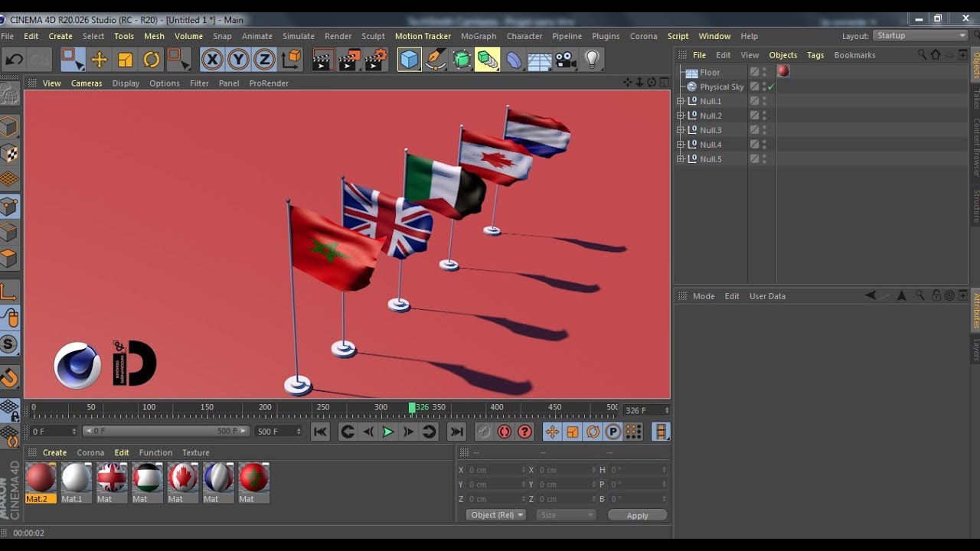
Task: Click timeline playhead at frame 326
Action: point(412,408)
